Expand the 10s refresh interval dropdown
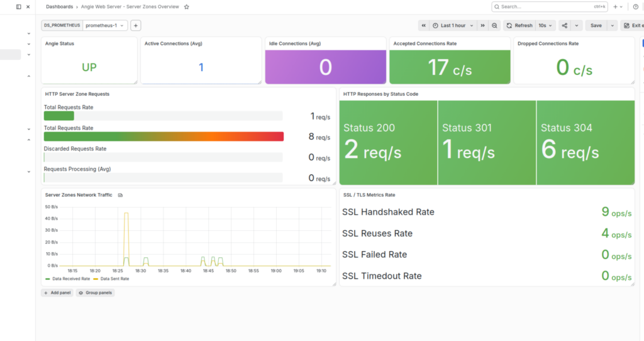The image size is (644, 341). click(545, 25)
